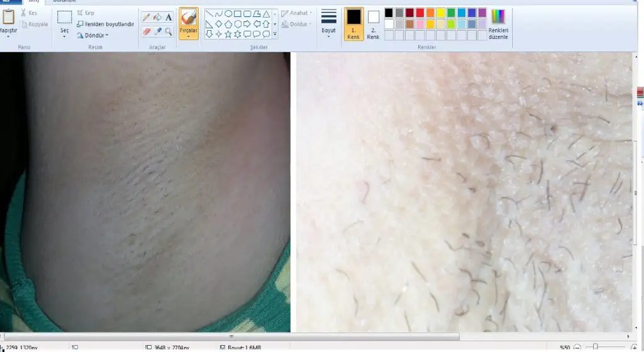Set 2. Renk as active color
Viewport: 644px width, 352px height.
tap(374, 24)
